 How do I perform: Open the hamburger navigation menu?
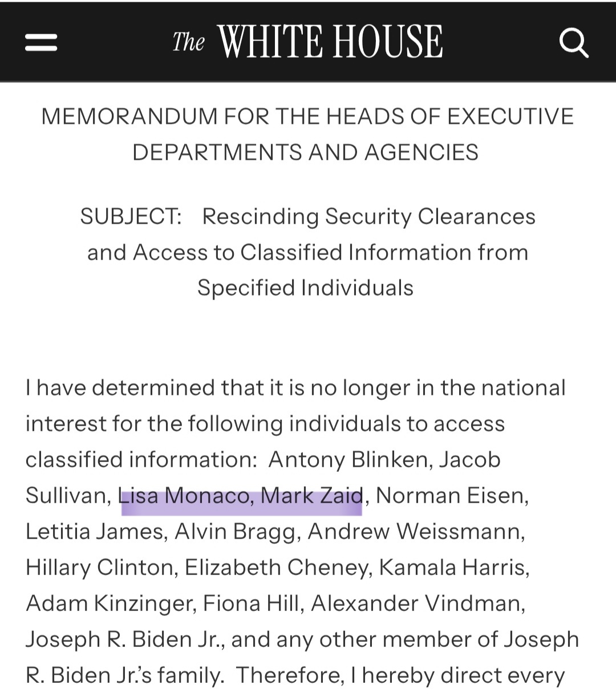[41, 43]
